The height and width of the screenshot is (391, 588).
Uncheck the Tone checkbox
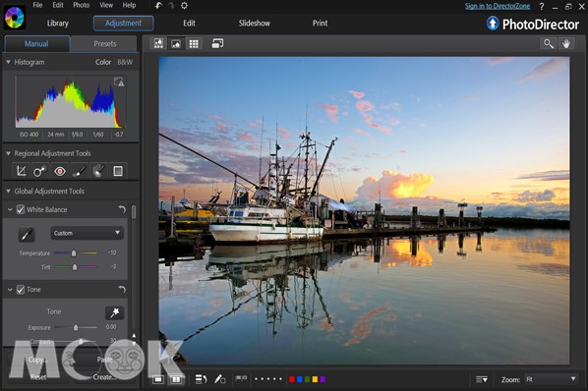[x=21, y=290]
